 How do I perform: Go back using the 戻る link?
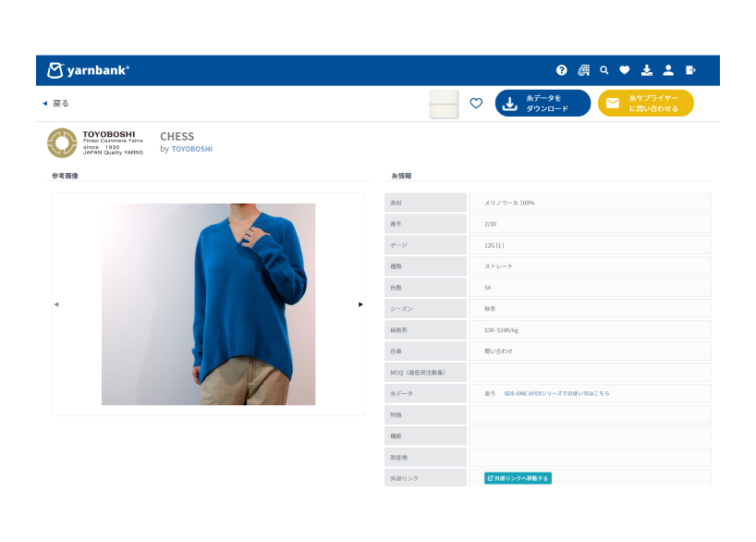pyautogui.click(x=55, y=104)
